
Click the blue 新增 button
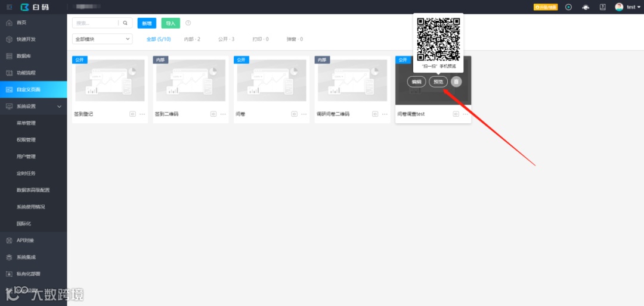click(x=147, y=23)
